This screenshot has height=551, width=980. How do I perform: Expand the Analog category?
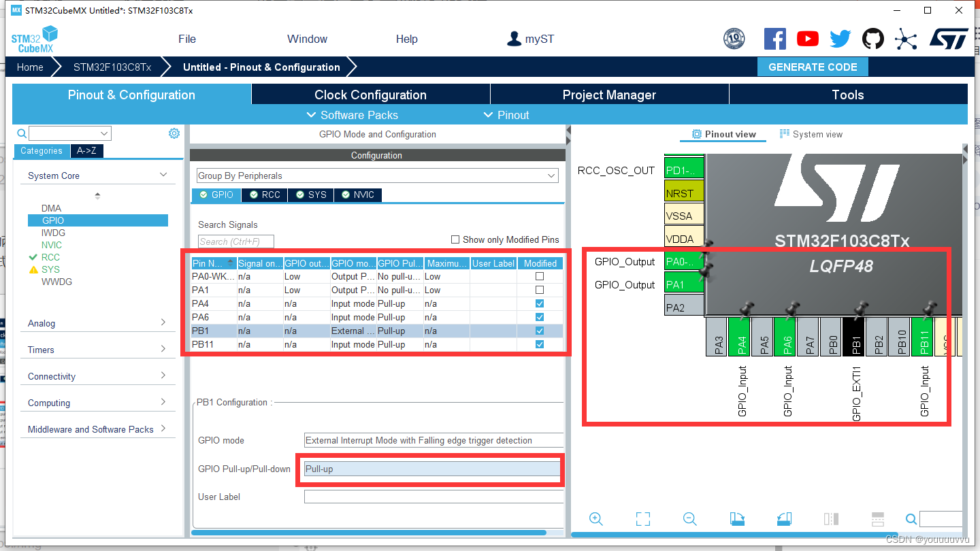163,322
